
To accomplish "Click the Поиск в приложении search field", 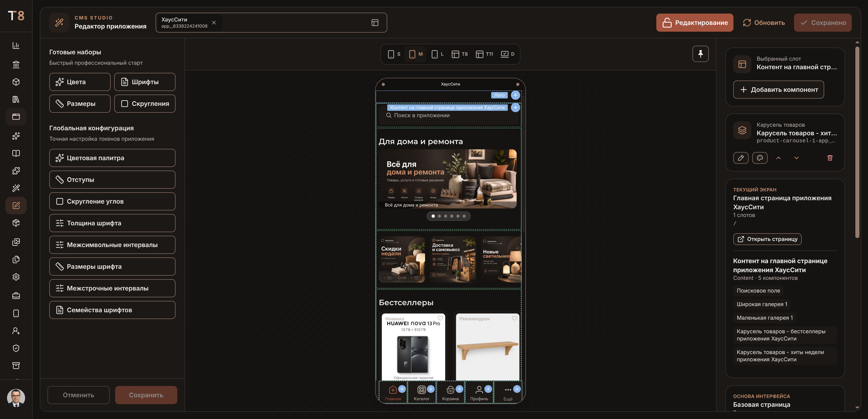I will point(449,115).
